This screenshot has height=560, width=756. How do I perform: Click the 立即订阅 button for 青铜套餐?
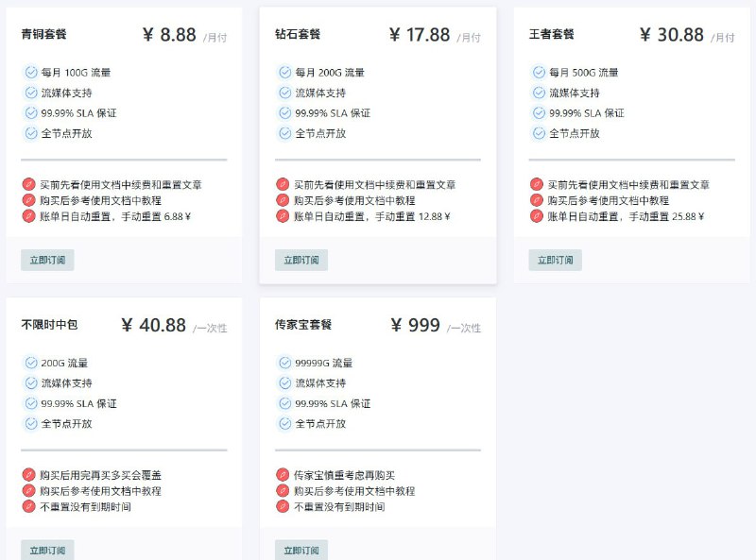pyautogui.click(x=47, y=260)
